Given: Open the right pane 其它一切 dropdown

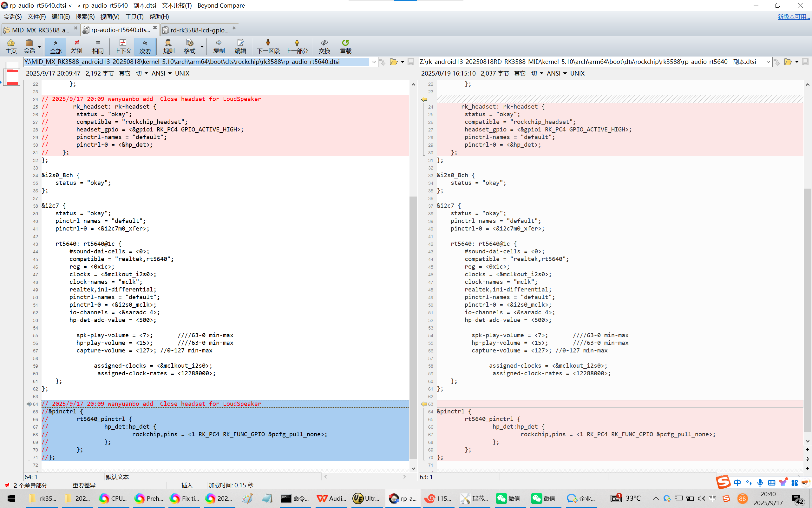Looking at the screenshot, I should (528, 73).
